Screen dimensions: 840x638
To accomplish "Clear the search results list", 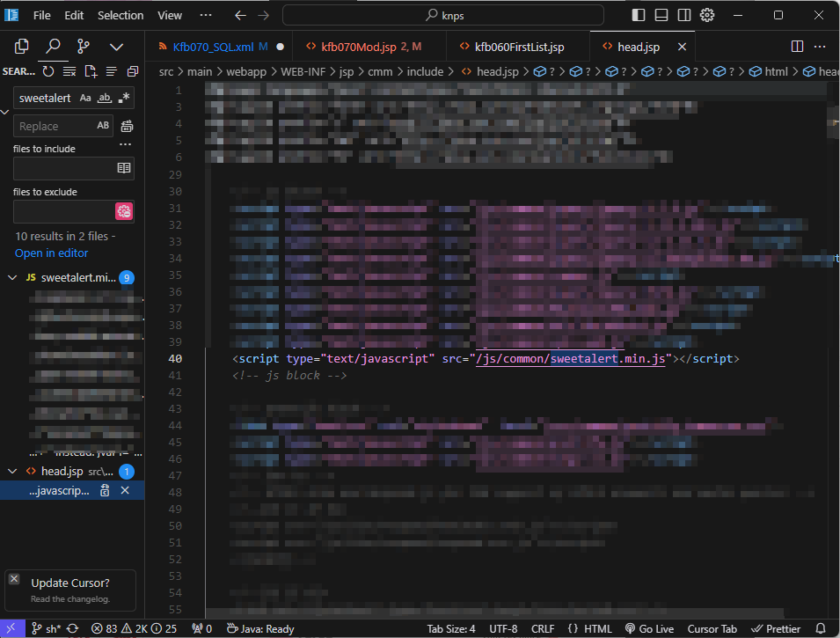I will pyautogui.click(x=69, y=71).
